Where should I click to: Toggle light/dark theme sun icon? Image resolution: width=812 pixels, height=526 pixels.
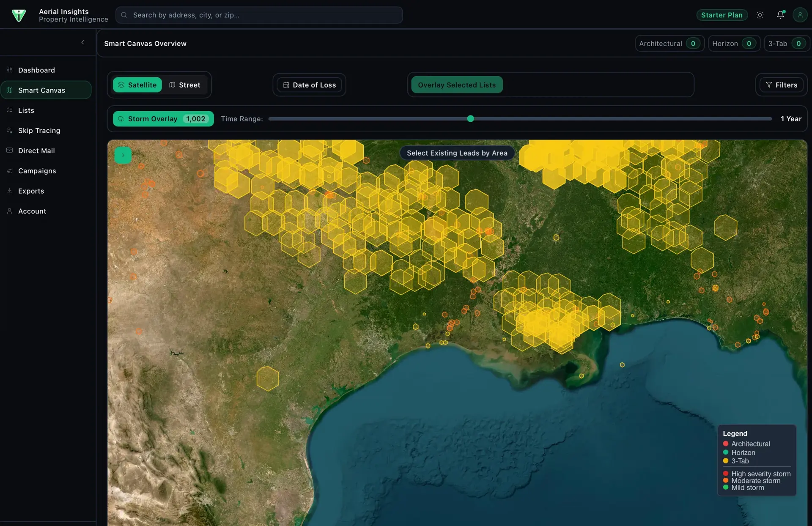tap(760, 15)
